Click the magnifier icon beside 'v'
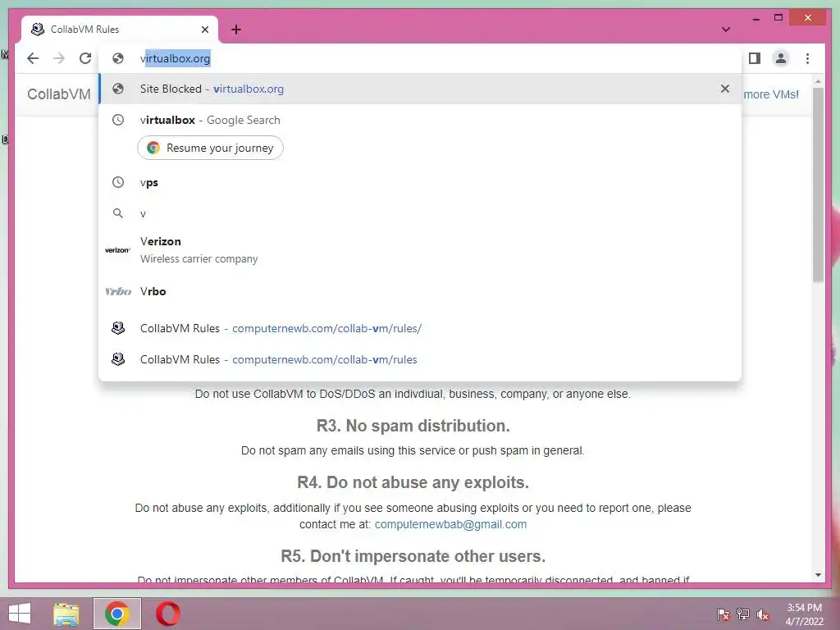The image size is (840, 630). pos(118,214)
